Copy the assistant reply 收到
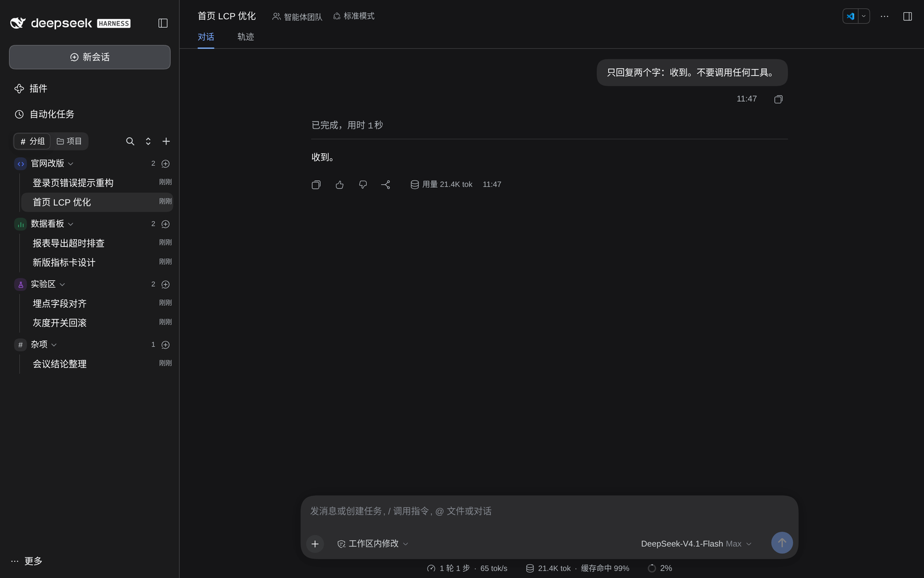This screenshot has width=924, height=578. pyautogui.click(x=316, y=185)
